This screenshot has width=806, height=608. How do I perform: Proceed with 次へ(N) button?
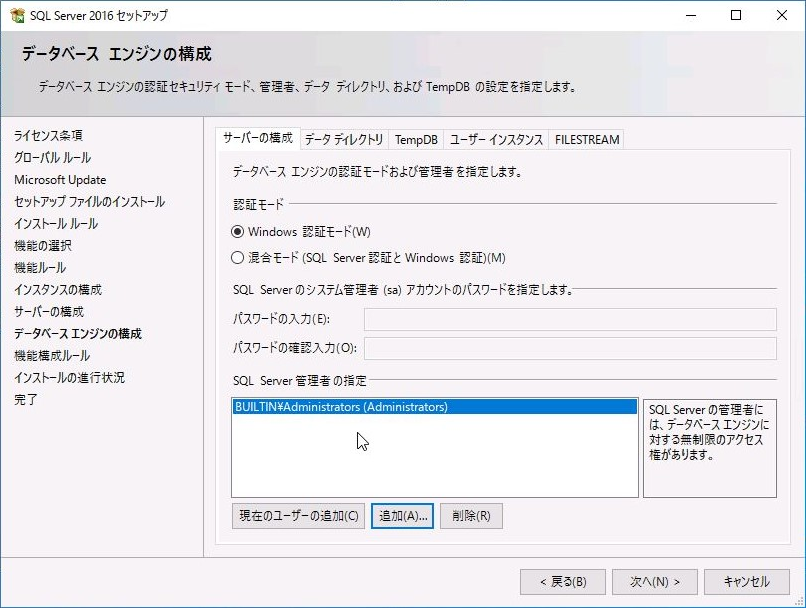[x=655, y=582]
